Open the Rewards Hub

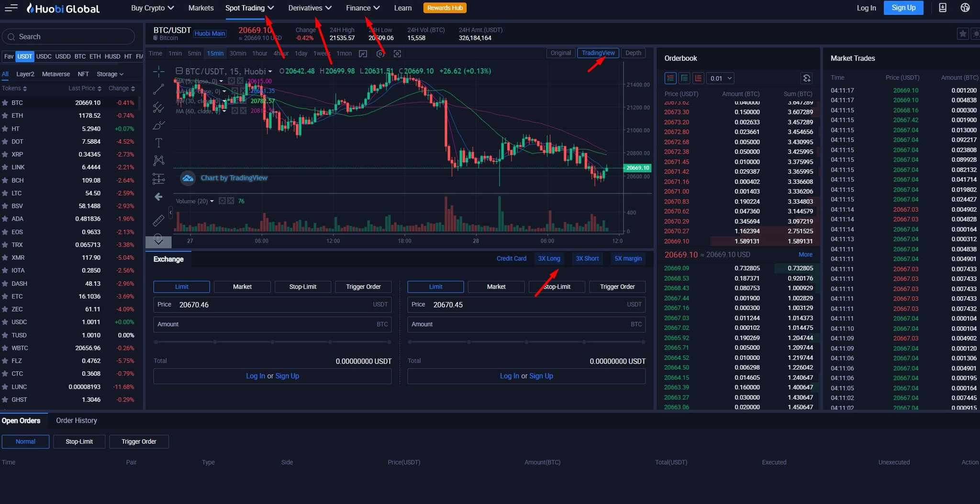pyautogui.click(x=445, y=8)
